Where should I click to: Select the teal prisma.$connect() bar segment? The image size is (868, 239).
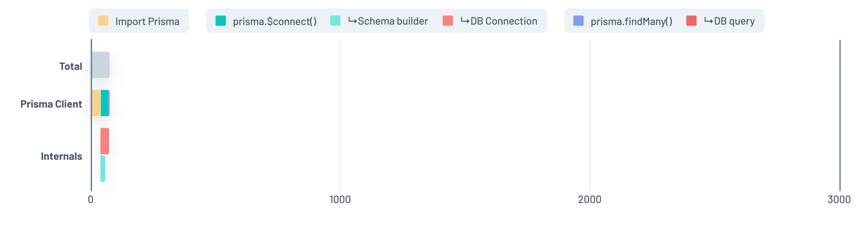[x=104, y=103]
